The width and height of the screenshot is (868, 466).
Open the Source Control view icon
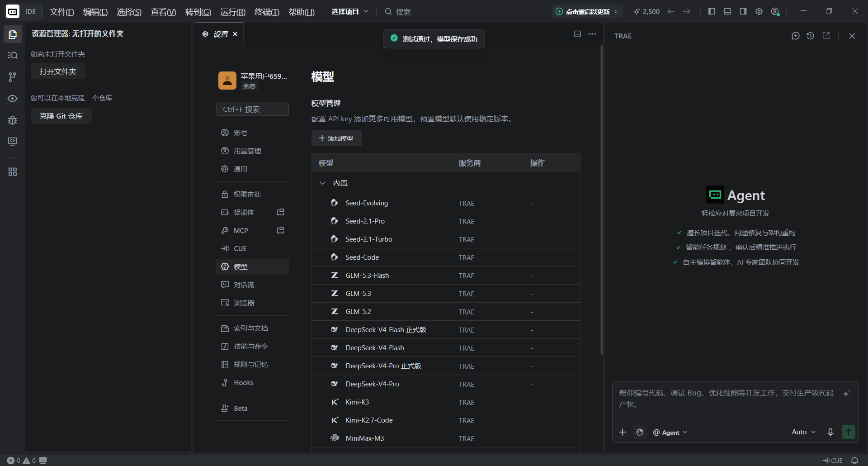(x=13, y=77)
